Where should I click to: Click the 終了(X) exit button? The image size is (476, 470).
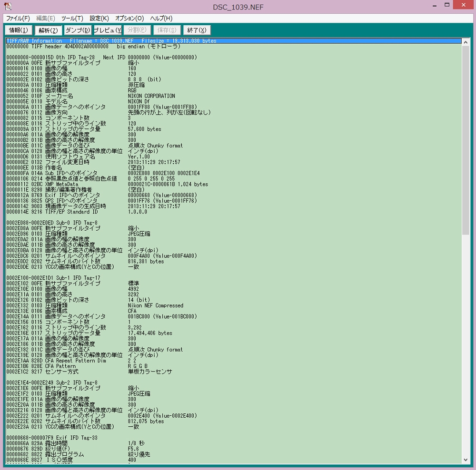(197, 30)
